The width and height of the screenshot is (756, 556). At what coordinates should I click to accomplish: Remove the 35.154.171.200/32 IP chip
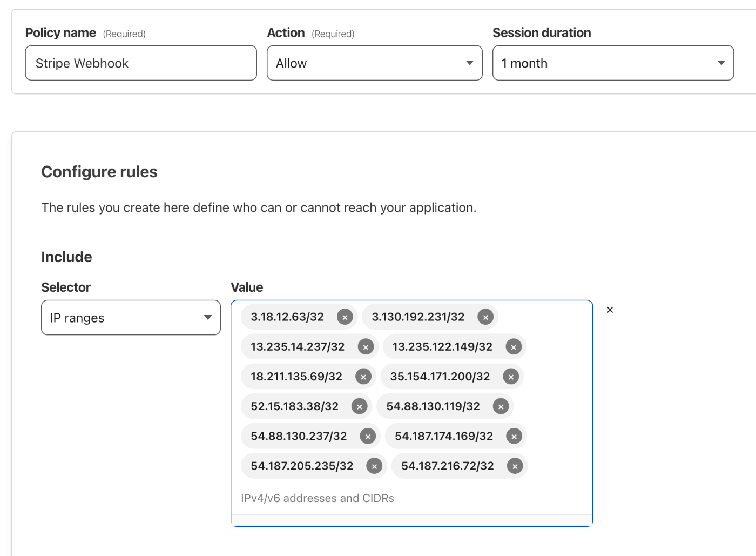point(511,377)
